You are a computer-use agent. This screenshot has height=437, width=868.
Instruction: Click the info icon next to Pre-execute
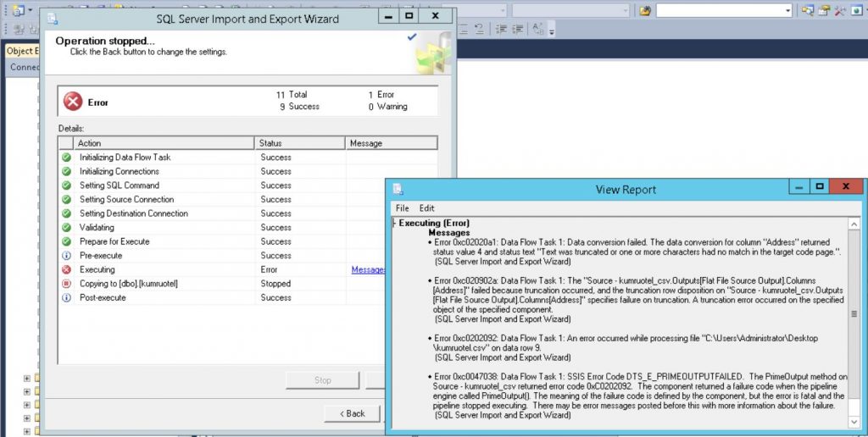click(x=66, y=256)
